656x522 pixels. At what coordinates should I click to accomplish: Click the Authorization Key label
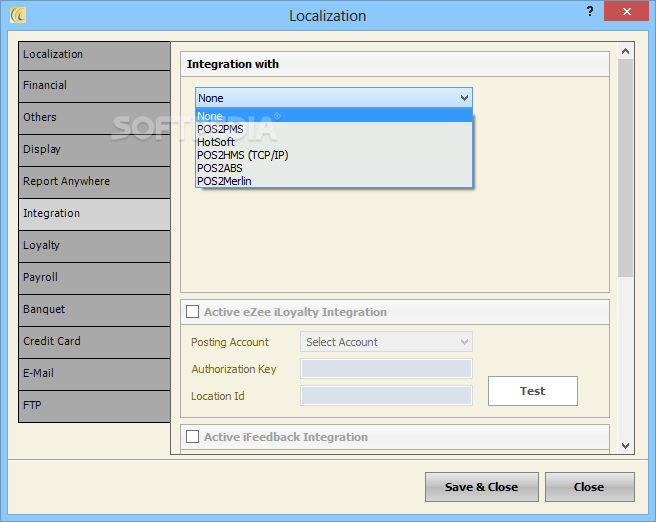click(234, 369)
